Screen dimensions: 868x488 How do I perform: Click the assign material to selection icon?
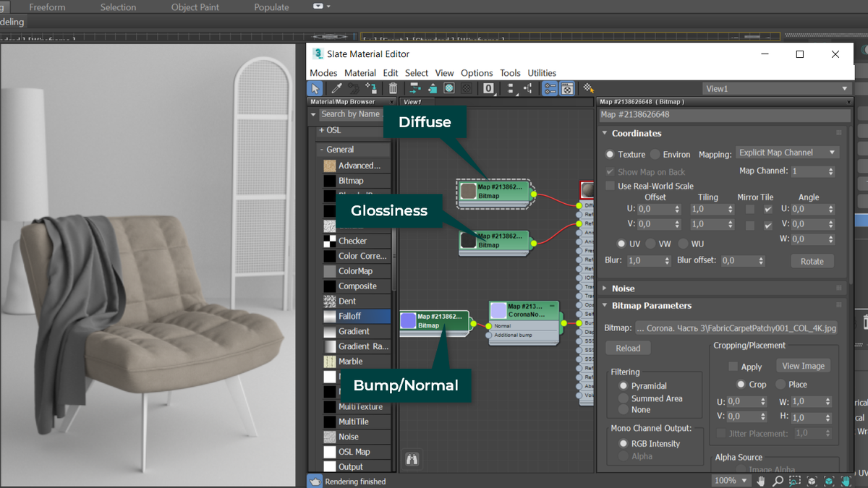coord(371,88)
